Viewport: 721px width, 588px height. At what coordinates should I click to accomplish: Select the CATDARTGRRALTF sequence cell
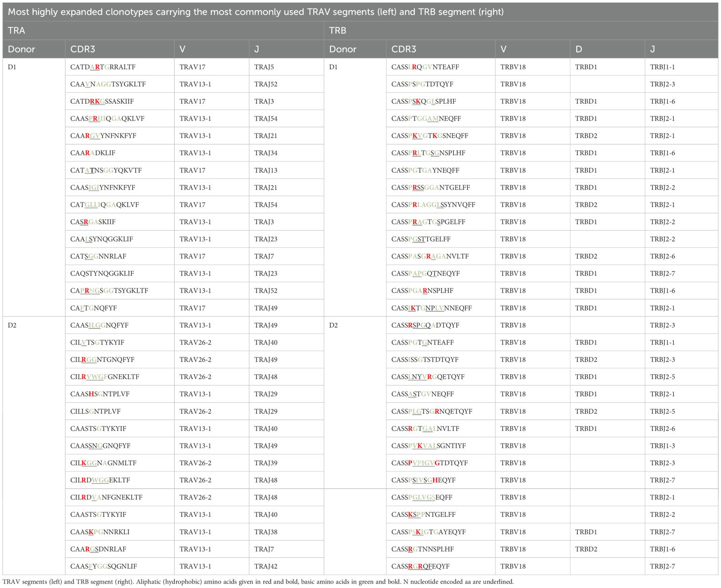coord(103,67)
